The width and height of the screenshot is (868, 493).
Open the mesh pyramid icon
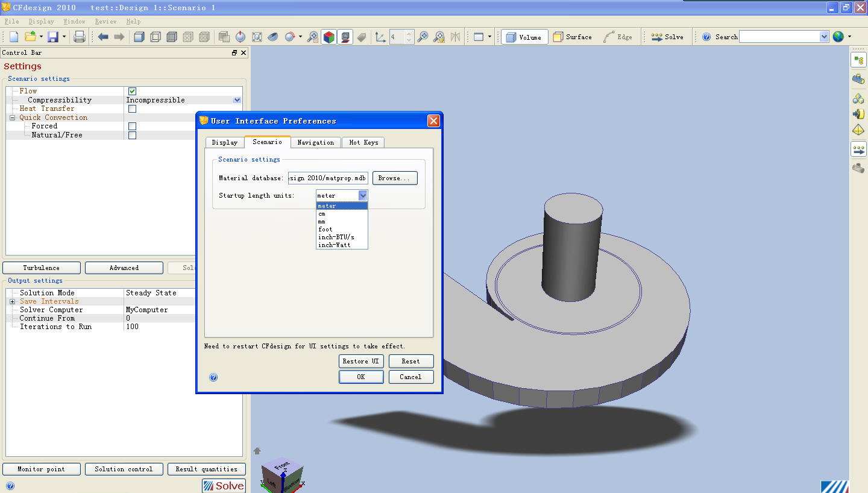point(858,130)
